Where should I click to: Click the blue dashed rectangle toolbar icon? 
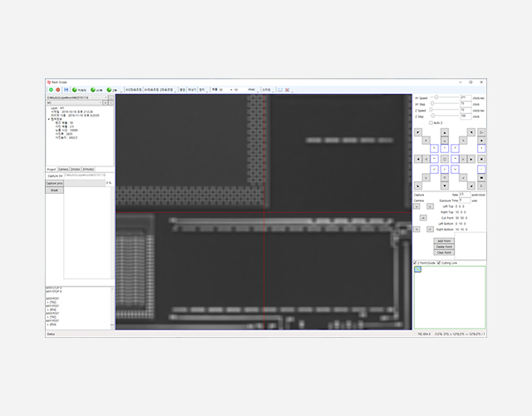[x=280, y=90]
